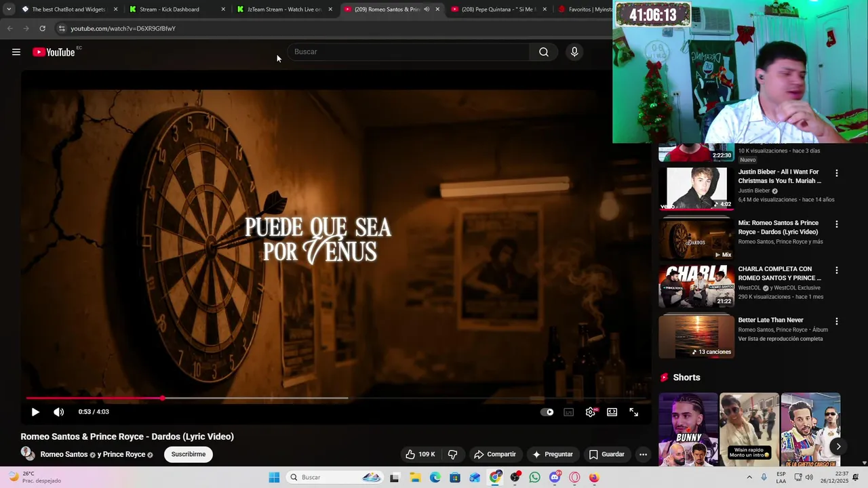
Task: Play the Dardos video
Action: (x=35, y=412)
